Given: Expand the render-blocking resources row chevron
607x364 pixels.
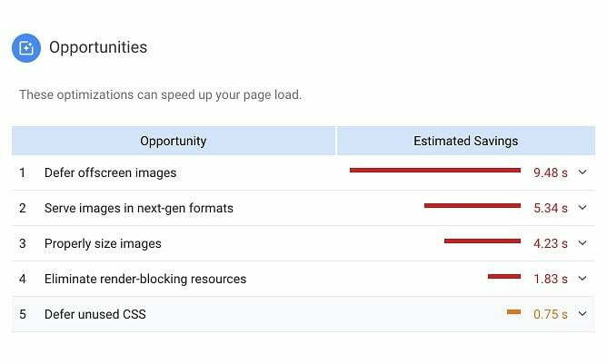Looking at the screenshot, I should 582,279.
